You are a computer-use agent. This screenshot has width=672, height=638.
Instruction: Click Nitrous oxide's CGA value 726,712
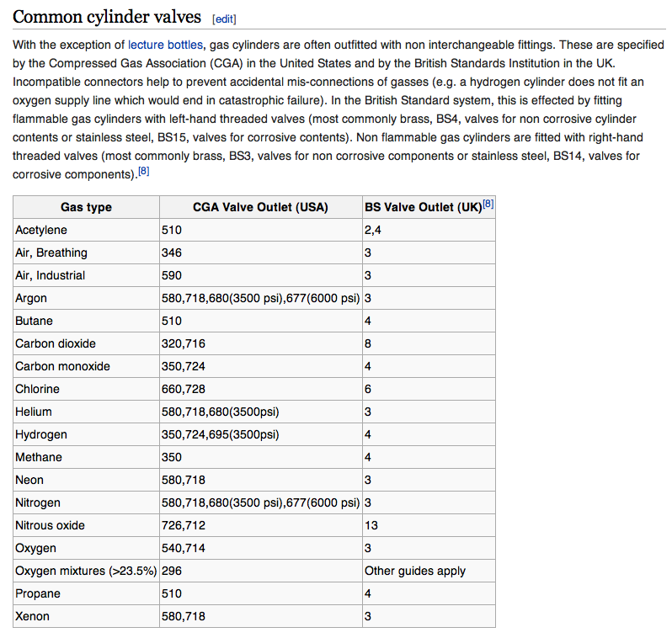click(183, 525)
